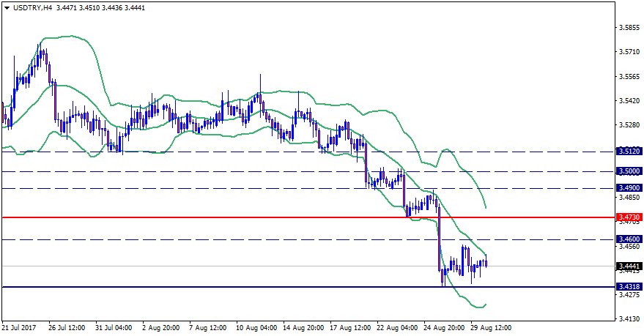Select the 3.4600 price level label
Viewport: 644px width, 336px height.
coord(629,239)
